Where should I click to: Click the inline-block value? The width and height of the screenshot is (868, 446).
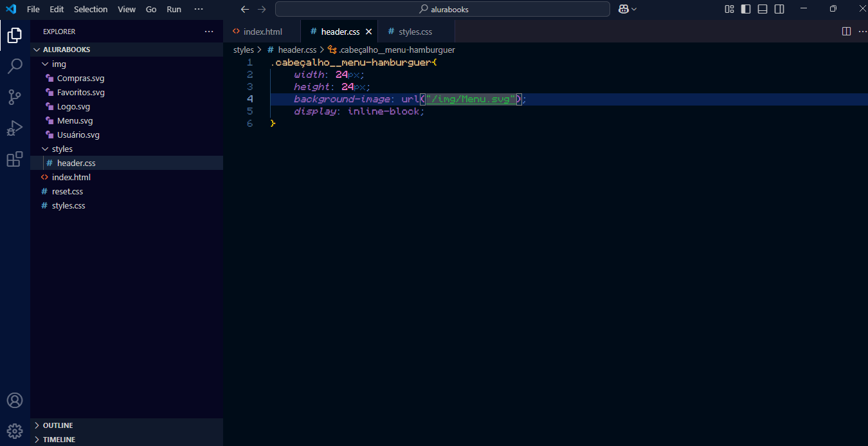[384, 111]
